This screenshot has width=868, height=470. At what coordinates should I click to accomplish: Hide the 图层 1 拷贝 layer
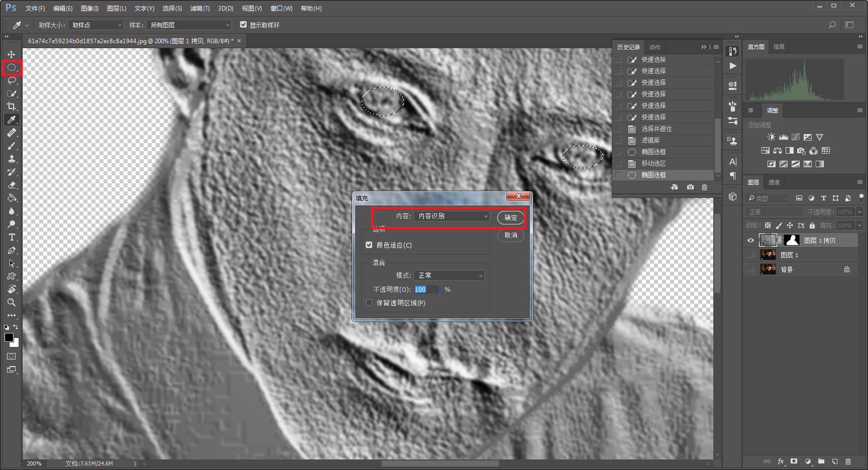coord(751,241)
